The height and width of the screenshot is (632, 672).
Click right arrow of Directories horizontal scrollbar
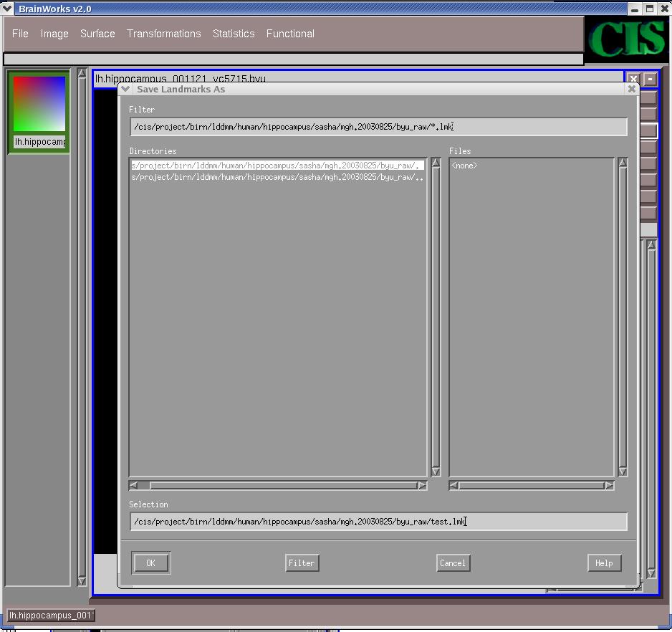click(423, 485)
